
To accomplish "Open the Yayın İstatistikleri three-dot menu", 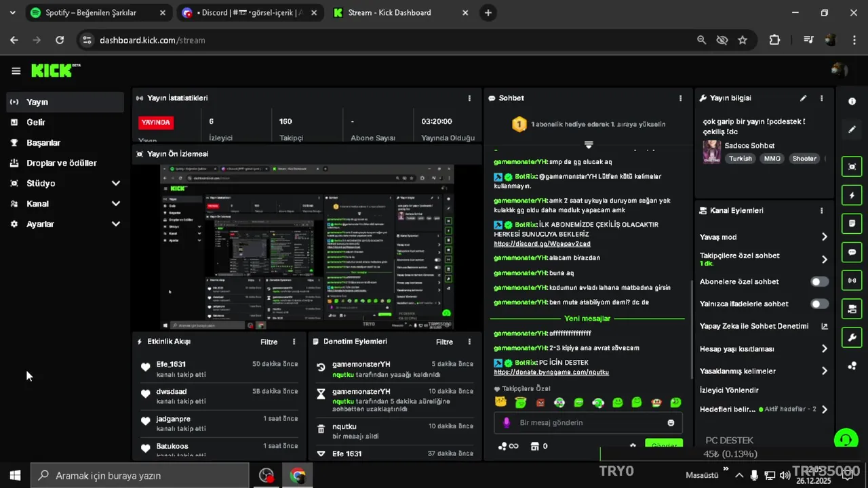I will coord(469,98).
